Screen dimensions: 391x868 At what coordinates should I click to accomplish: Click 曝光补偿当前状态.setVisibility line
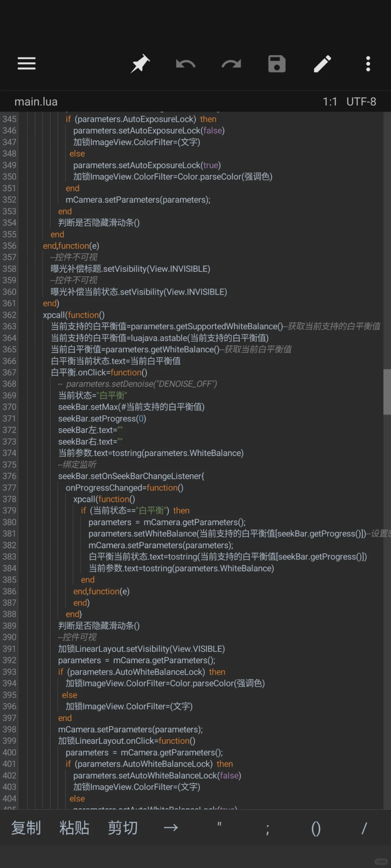[x=139, y=292]
